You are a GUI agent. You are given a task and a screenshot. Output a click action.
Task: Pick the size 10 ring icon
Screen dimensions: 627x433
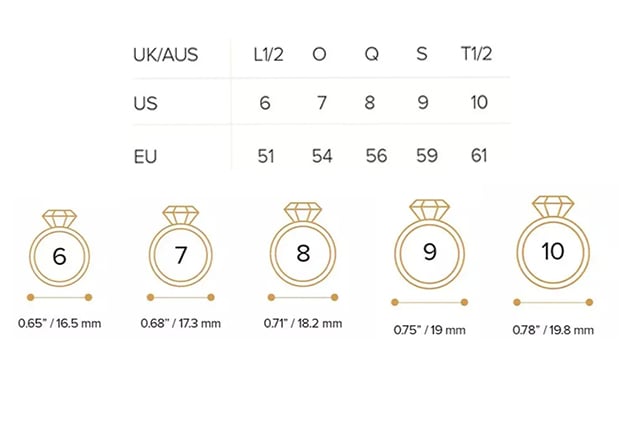[x=553, y=245]
